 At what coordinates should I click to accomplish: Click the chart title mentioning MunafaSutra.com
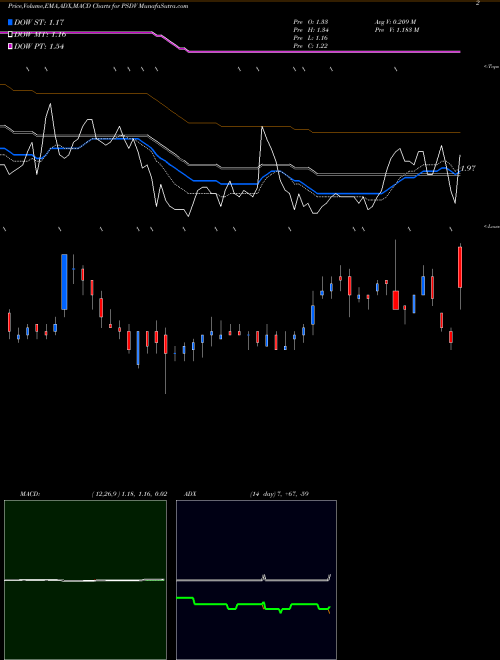click(x=98, y=6)
